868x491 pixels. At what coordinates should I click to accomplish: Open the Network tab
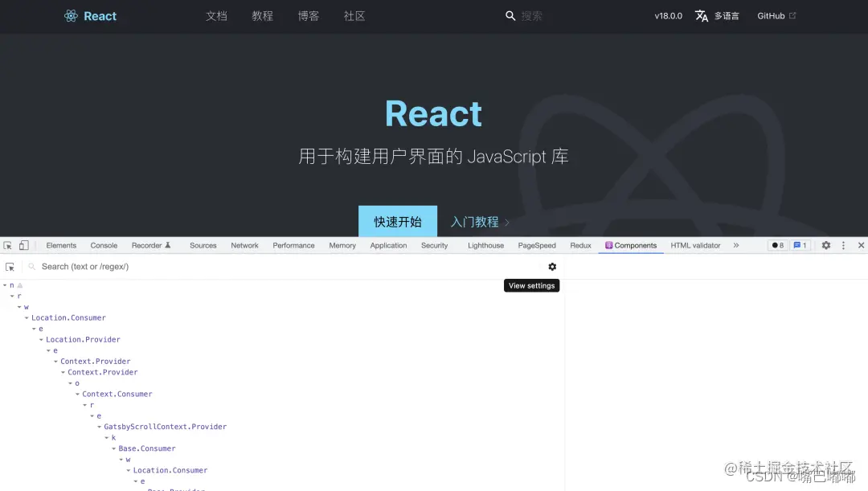(x=244, y=245)
